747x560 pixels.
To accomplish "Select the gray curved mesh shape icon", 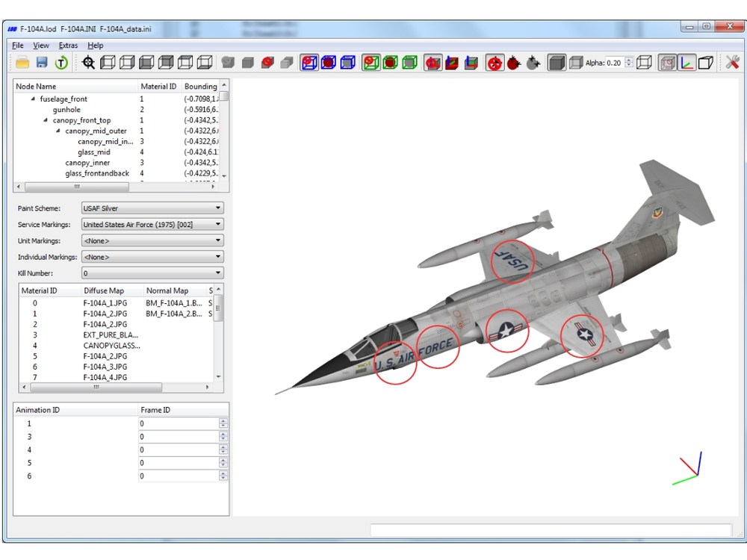I will (228, 63).
